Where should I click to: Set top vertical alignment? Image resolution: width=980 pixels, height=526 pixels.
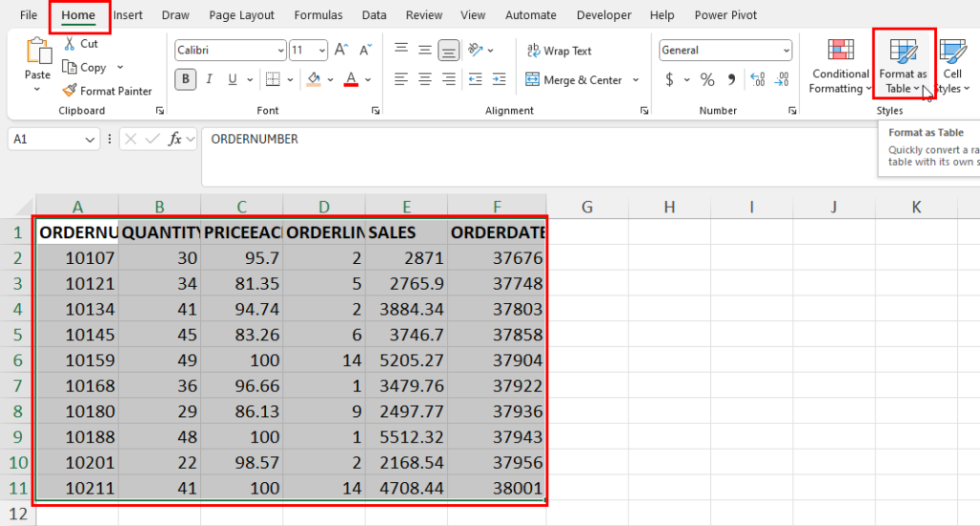pos(401,50)
